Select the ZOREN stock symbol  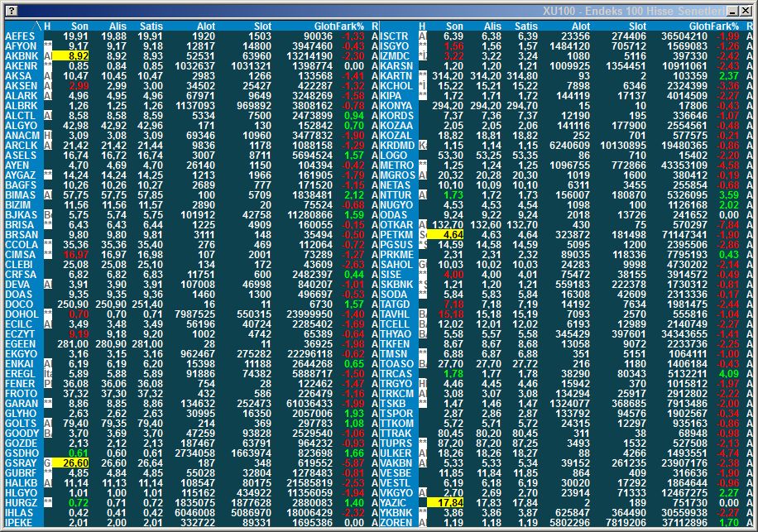(x=396, y=522)
